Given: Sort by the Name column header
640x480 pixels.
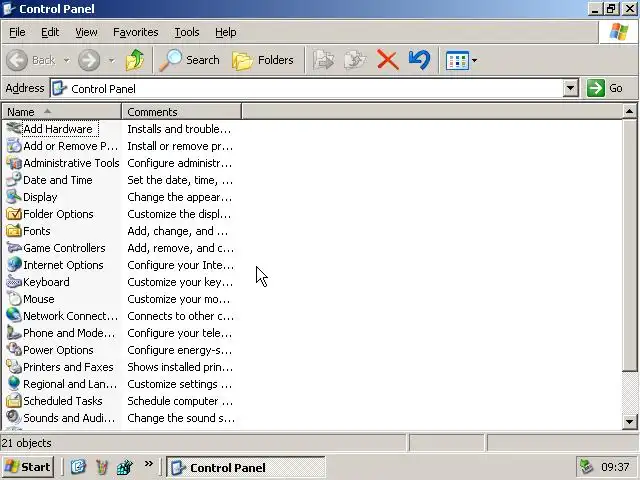Looking at the screenshot, I should [62, 111].
